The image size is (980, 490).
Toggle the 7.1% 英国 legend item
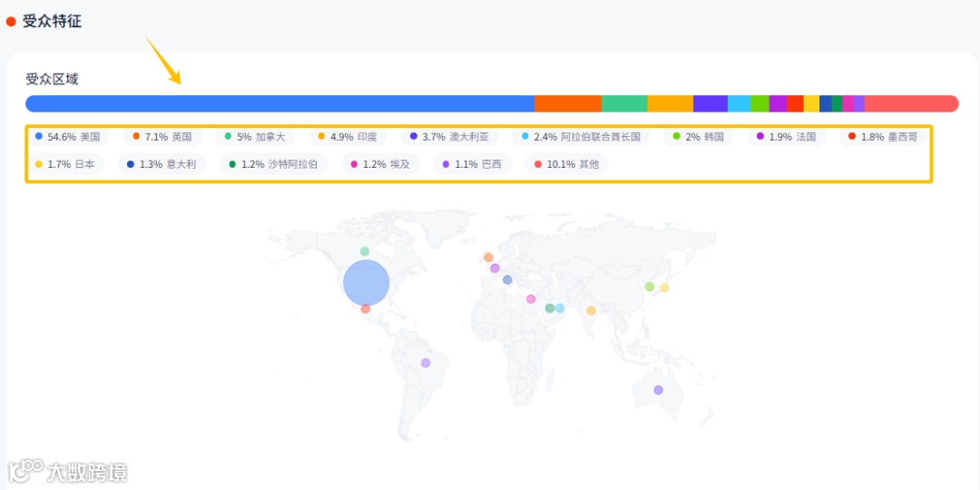pyautogui.click(x=163, y=137)
